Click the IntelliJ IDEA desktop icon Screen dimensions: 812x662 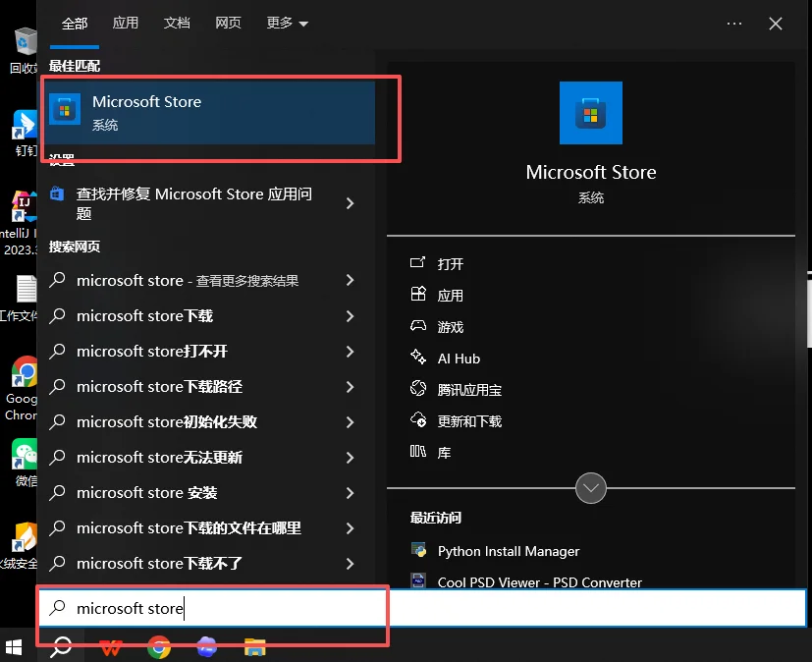click(x=24, y=206)
